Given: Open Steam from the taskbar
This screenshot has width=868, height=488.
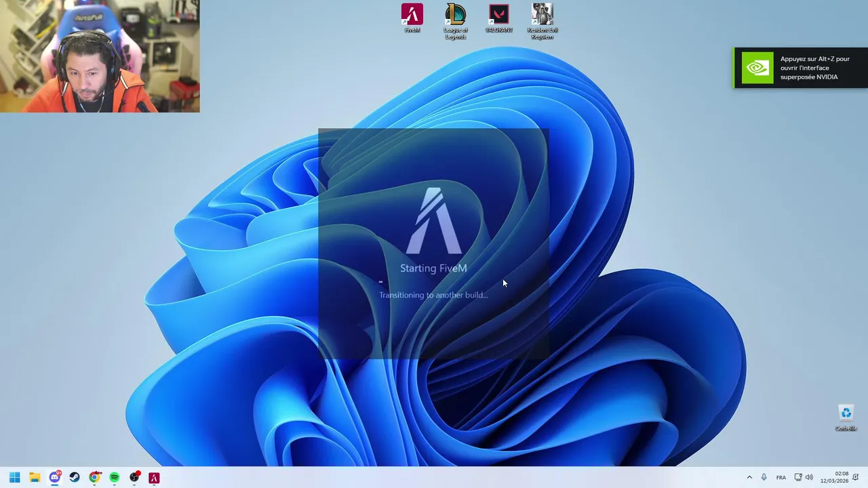Looking at the screenshot, I should (75, 477).
